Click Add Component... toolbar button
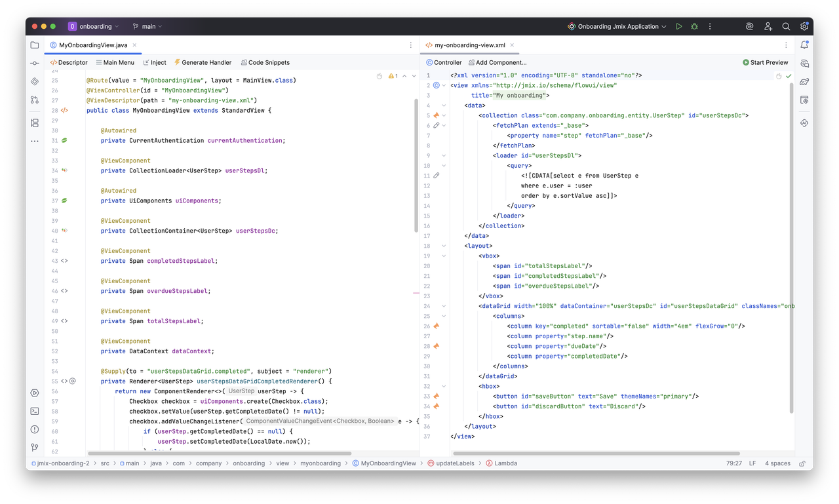 point(498,62)
